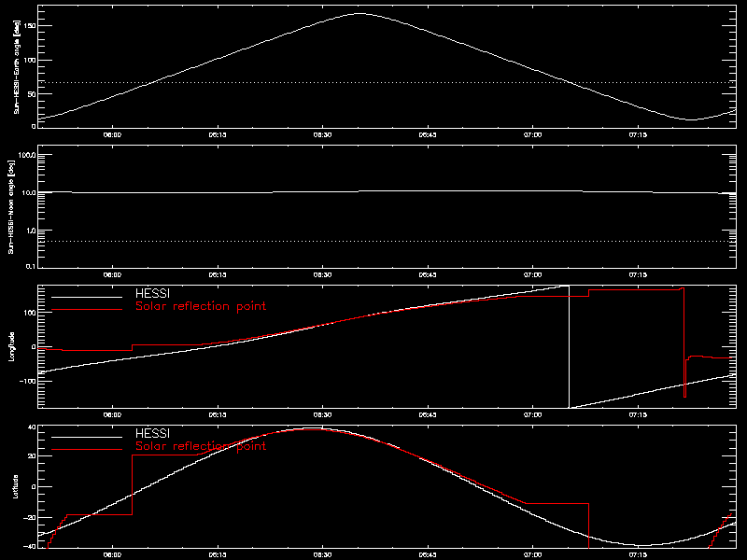Viewport: 747px width, 560px height.
Task: Click 06:45 time label under Sun-HESSI-Noon plot
Action: 428,274
